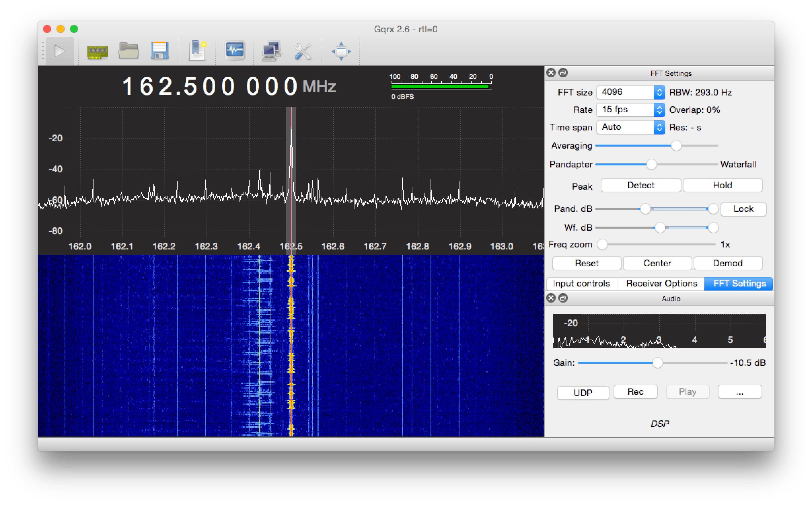Expand the FFT size dropdown
This screenshot has height=505, width=812.
(x=630, y=92)
